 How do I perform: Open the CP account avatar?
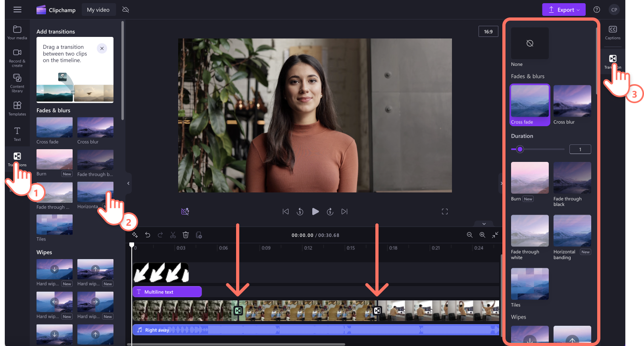pyautogui.click(x=614, y=10)
